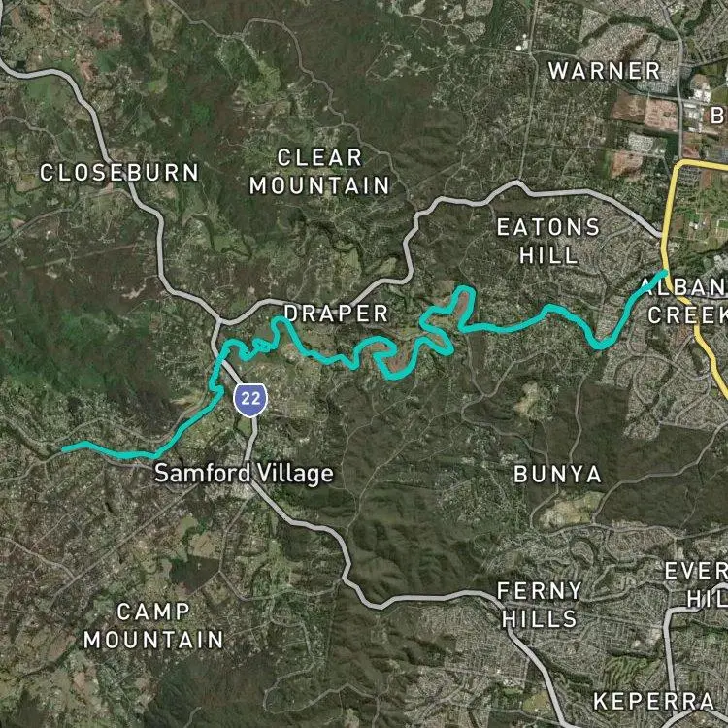The image size is (728, 728).
Task: Click the route 22 highway shield
Action: 250,400
